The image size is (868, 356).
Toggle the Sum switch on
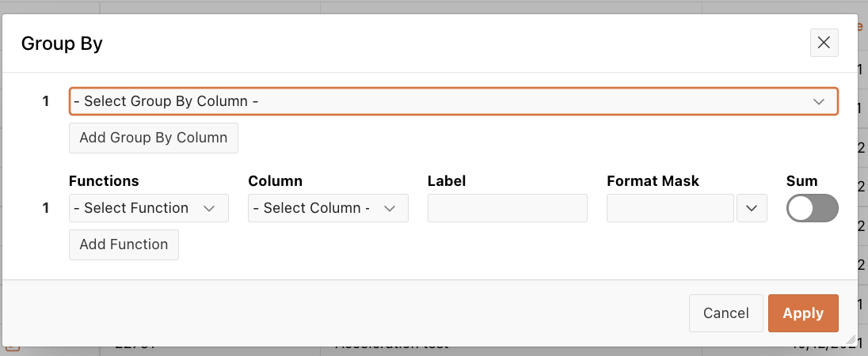(812, 208)
